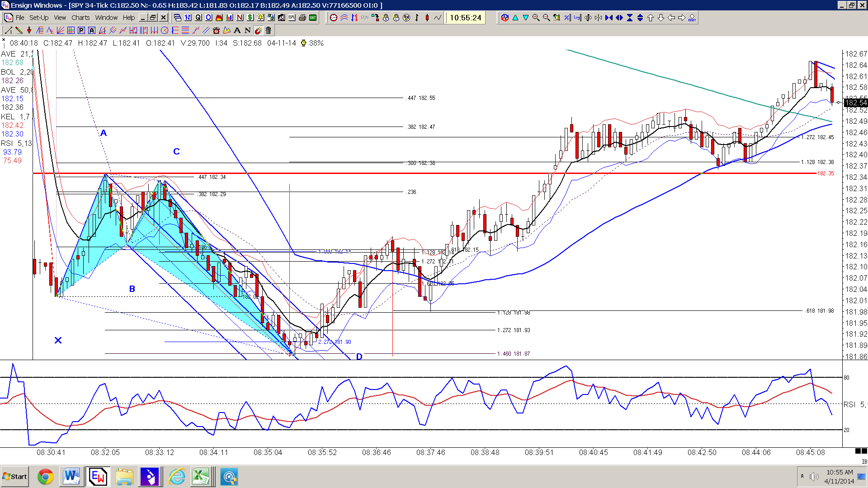This screenshot has width=868, height=488.
Task: Click the green EXIT icon
Action: tap(312, 18)
